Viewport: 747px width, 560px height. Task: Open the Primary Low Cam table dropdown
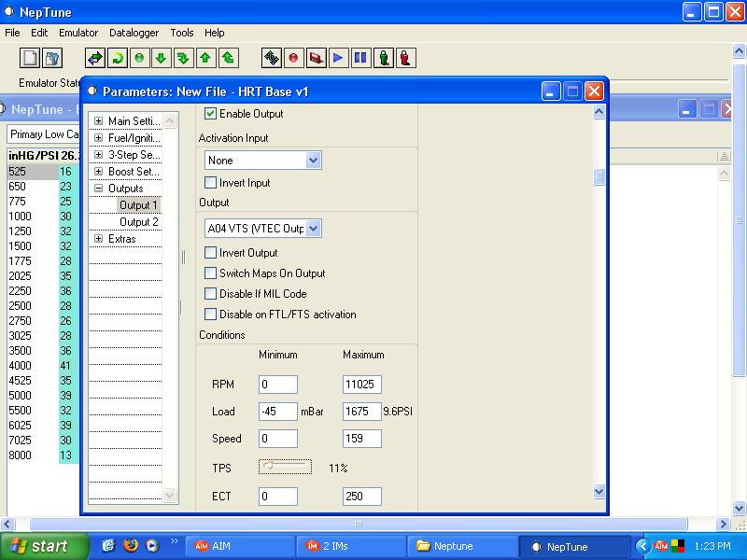coord(43,134)
